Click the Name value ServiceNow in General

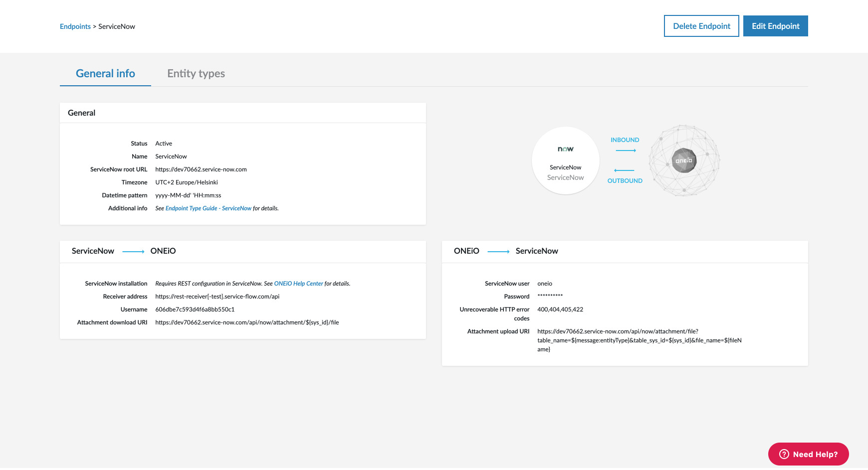[x=171, y=157]
